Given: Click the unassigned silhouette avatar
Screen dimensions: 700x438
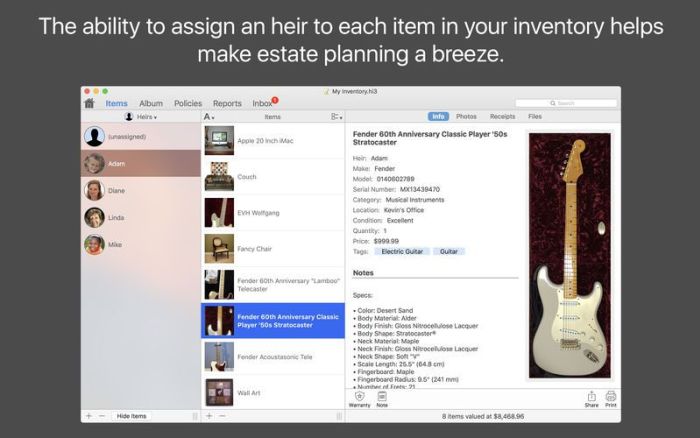Looking at the screenshot, I should pos(94,137).
